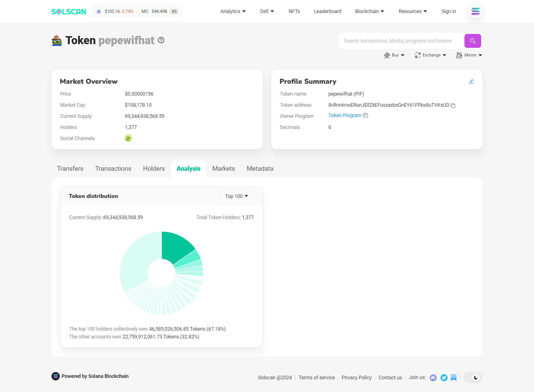Copy the Token Program address icon
The width and height of the screenshot is (534, 392).
coord(366,115)
